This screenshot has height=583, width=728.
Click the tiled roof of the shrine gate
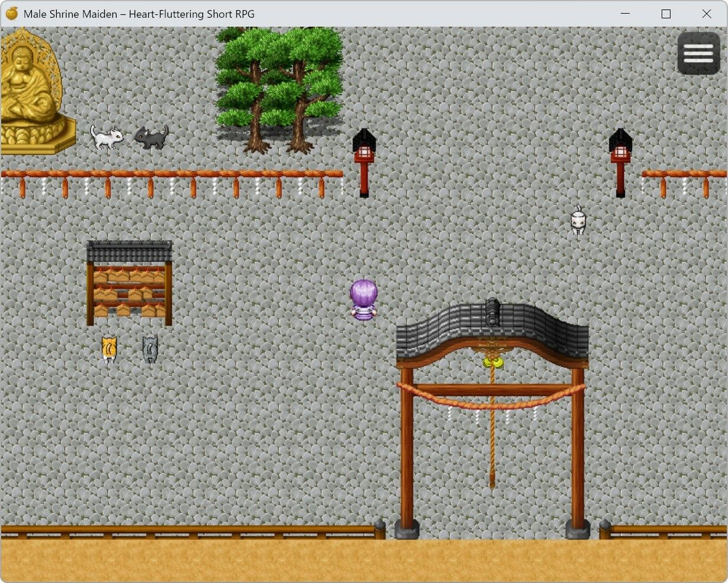(x=492, y=332)
